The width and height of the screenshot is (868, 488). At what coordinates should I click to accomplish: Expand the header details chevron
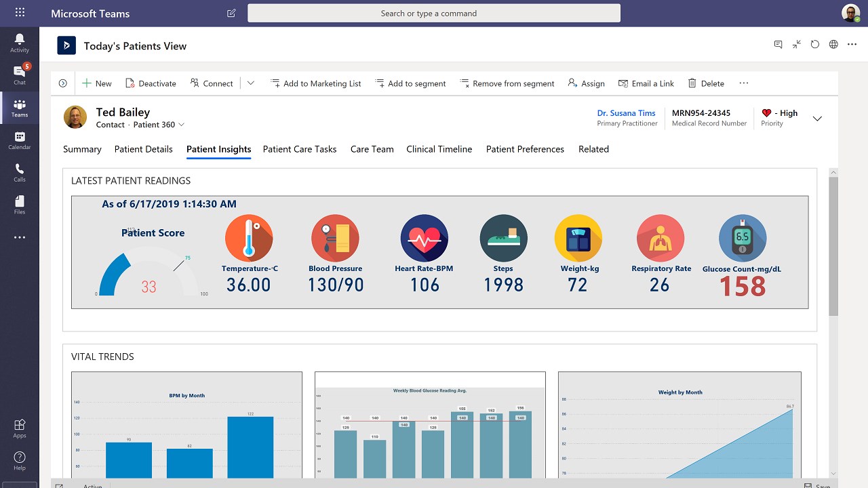[817, 119]
